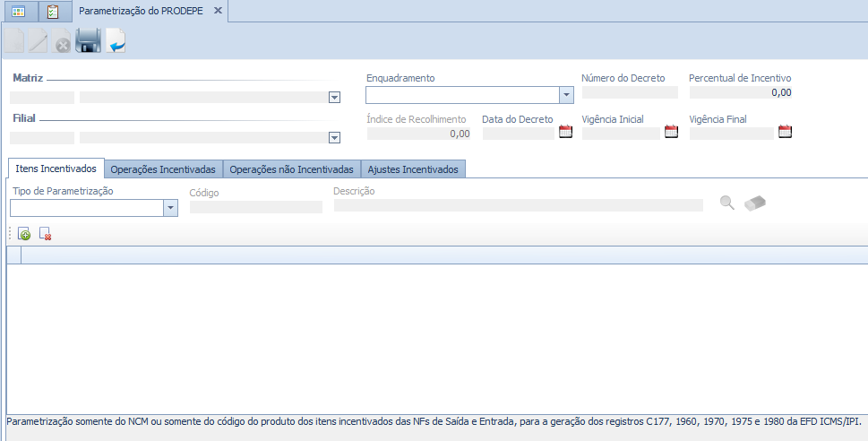Screen dimensions: 868x441
Task: Open the checklist clipboard tab icon
Action: click(53, 11)
